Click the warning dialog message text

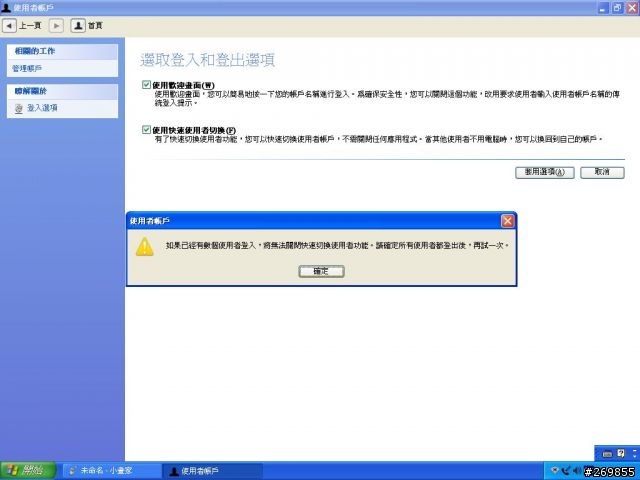coord(337,245)
